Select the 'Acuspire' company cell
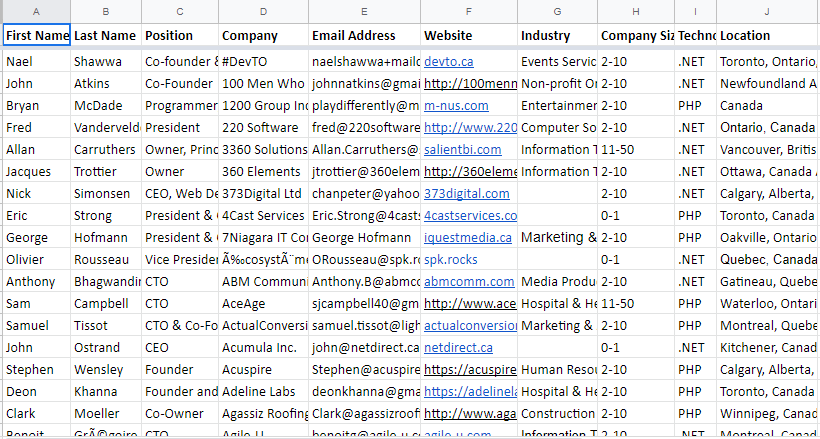The image size is (820, 439). tap(264, 369)
